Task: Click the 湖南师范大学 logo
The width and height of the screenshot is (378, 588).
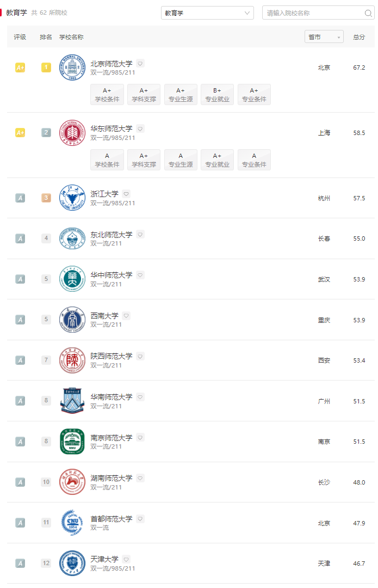Action: (72, 482)
